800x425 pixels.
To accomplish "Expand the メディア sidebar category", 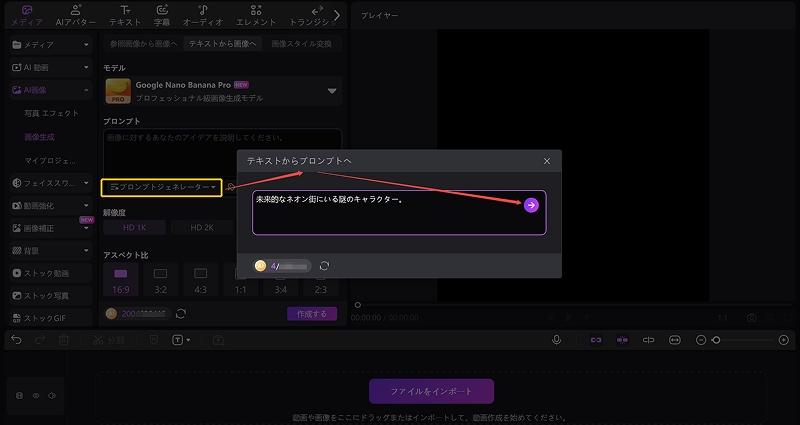I will (51, 45).
